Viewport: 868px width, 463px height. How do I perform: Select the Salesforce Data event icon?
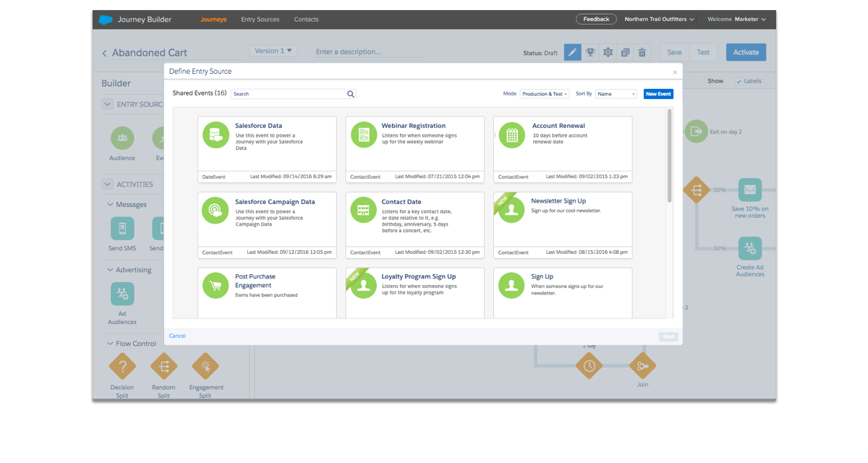point(216,135)
